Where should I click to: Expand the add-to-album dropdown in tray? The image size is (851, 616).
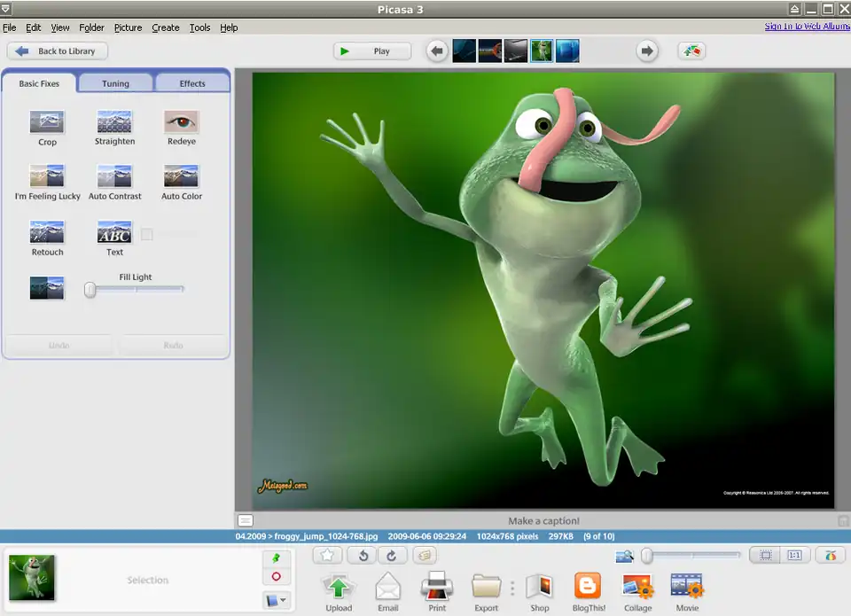click(277, 601)
